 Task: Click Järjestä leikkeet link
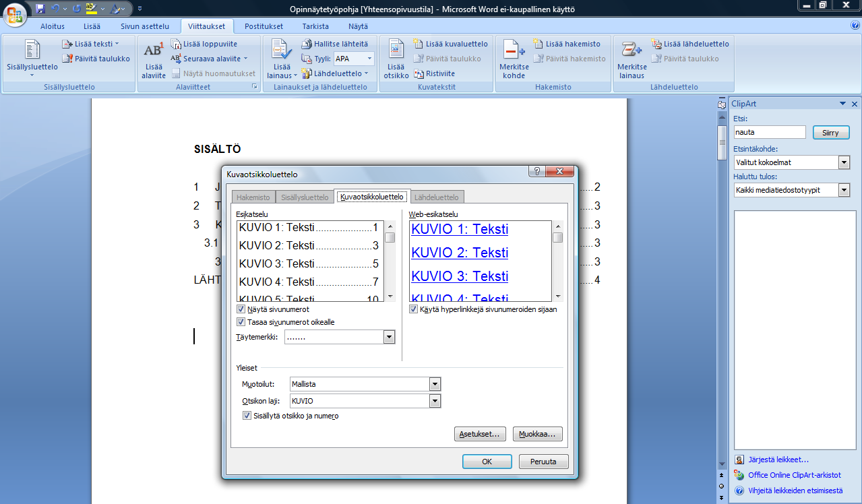point(778,460)
